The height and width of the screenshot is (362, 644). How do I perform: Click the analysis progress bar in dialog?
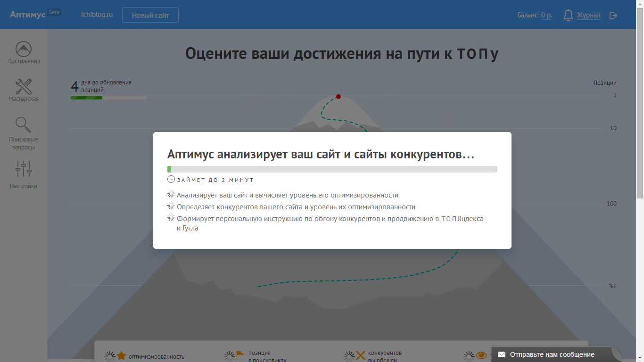[x=332, y=169]
